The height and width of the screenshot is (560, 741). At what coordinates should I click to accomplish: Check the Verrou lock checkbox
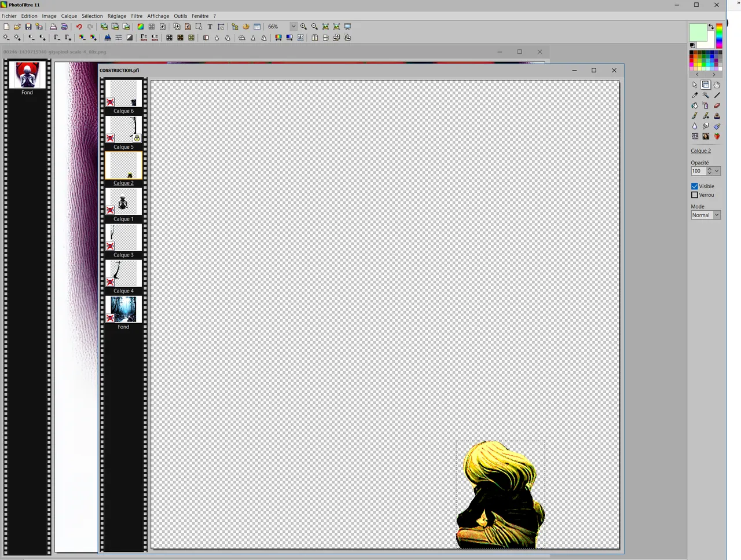(695, 195)
